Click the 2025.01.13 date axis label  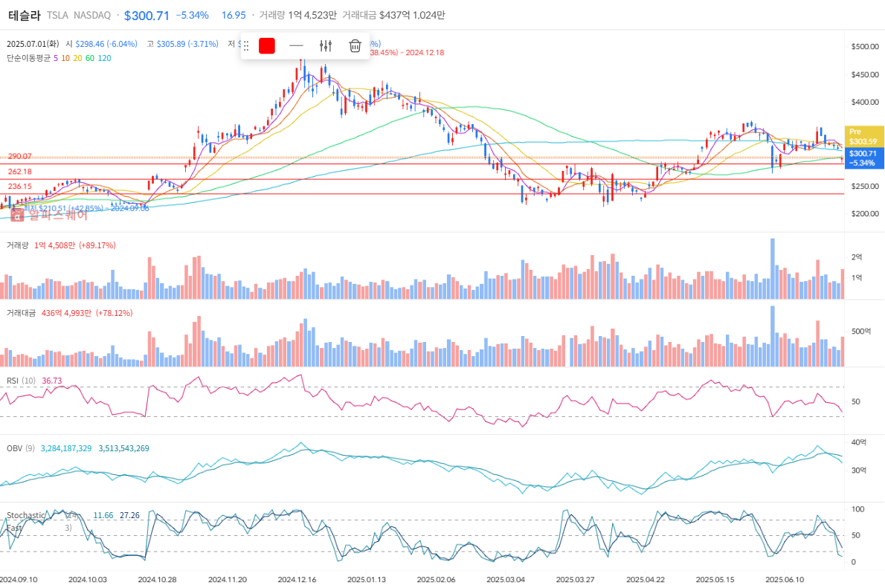tap(367, 580)
